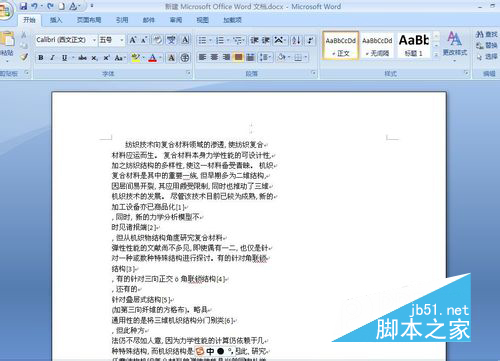The image size is (500, 361).
Task: Expand the bullets list dropdown
Action: click(210, 40)
